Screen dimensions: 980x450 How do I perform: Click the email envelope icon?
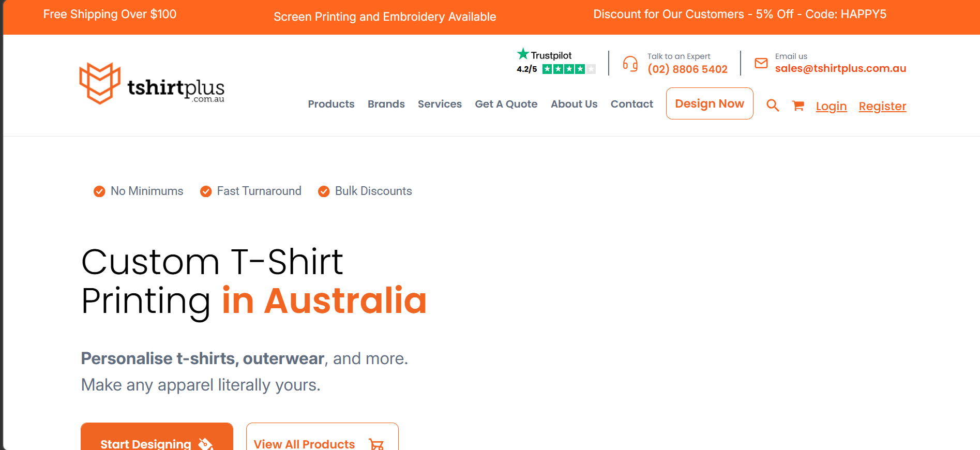click(x=761, y=63)
